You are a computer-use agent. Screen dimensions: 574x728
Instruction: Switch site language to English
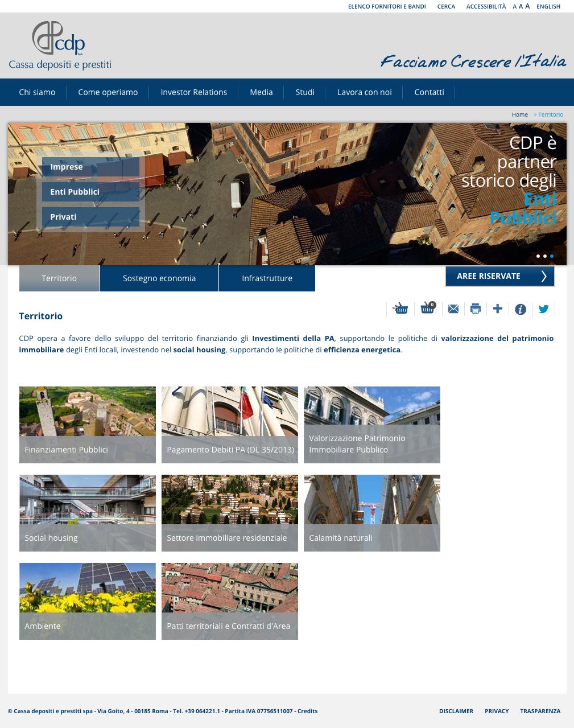click(548, 7)
